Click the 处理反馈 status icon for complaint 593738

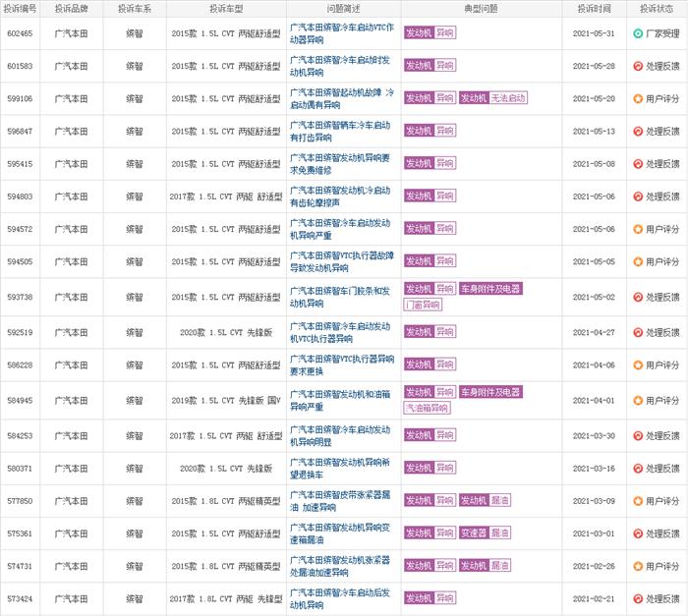[638, 297]
